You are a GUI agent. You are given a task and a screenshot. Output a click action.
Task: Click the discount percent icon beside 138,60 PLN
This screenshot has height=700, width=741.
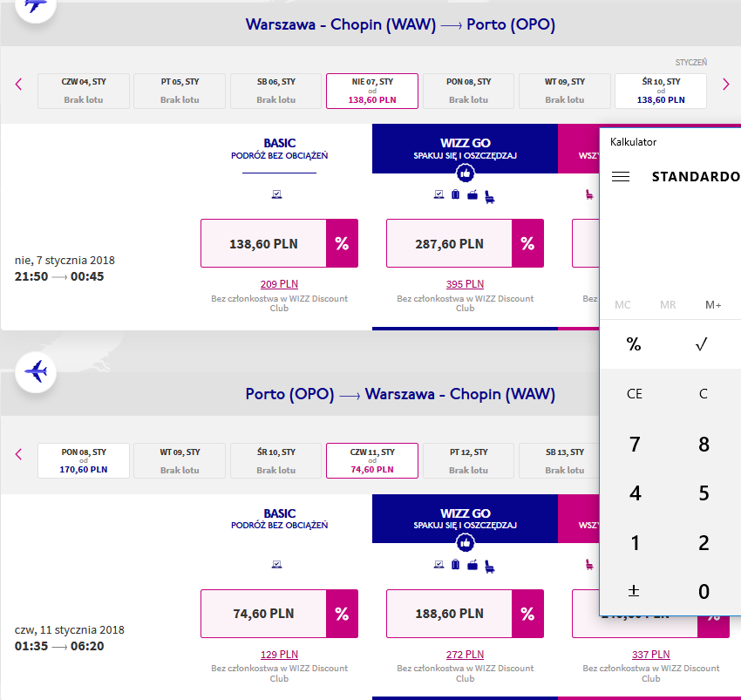342,243
